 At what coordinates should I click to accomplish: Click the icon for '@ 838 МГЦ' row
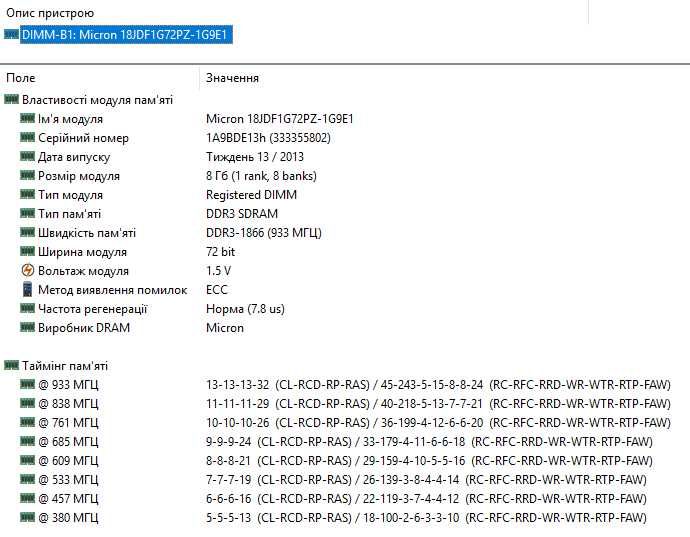pyautogui.click(x=27, y=403)
